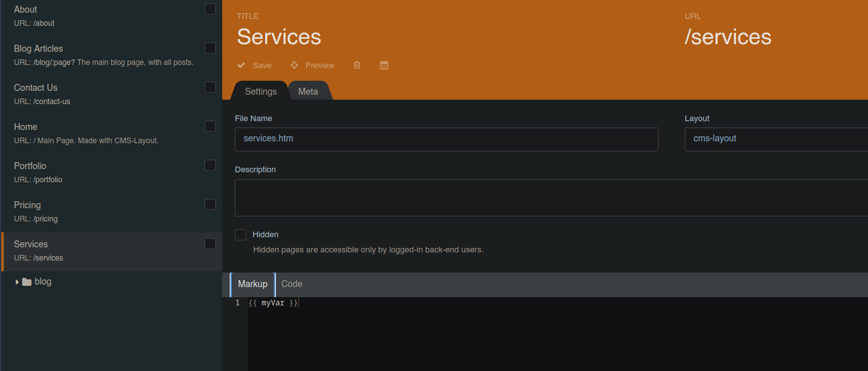868x371 pixels.
Task: Open the Layout cms-layout dropdown
Action: point(776,139)
